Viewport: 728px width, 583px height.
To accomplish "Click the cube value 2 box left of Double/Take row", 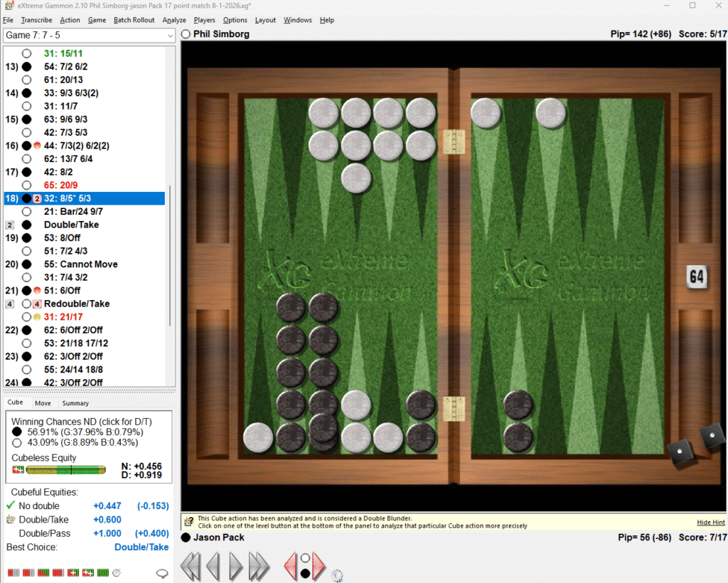I will point(9,225).
